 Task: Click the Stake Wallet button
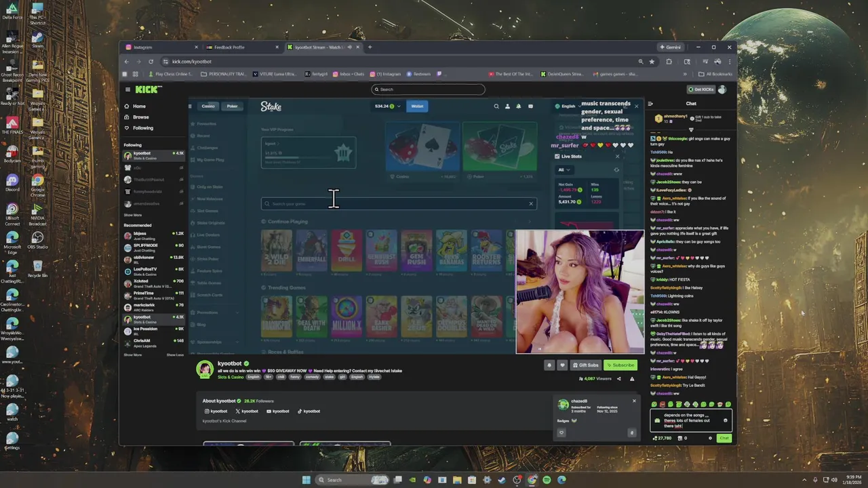417,106
